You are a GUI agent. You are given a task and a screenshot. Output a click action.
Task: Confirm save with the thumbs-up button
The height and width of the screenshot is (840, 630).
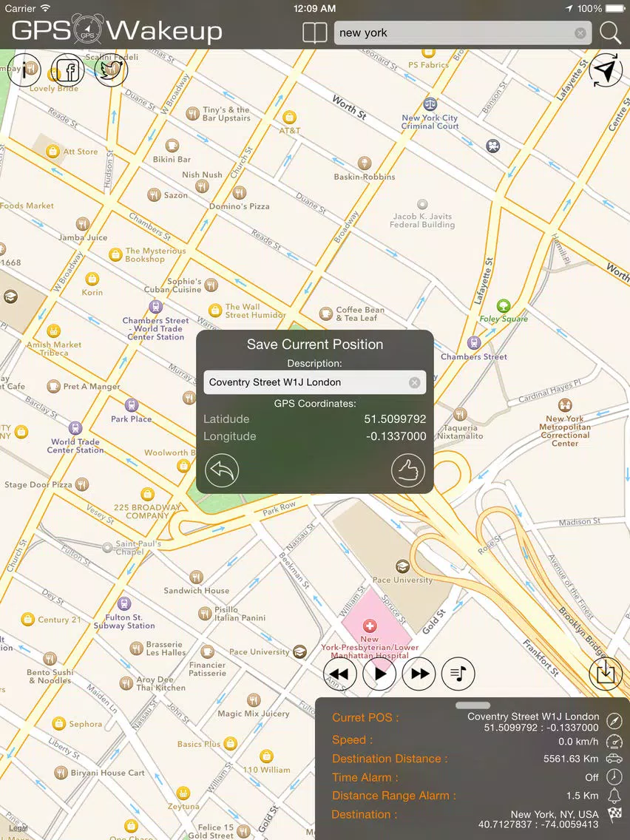(x=407, y=470)
